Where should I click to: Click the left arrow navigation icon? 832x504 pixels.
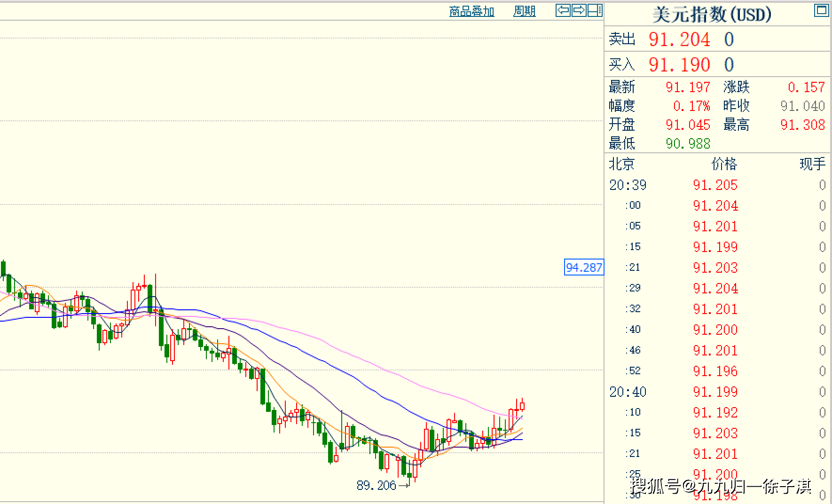coord(563,10)
